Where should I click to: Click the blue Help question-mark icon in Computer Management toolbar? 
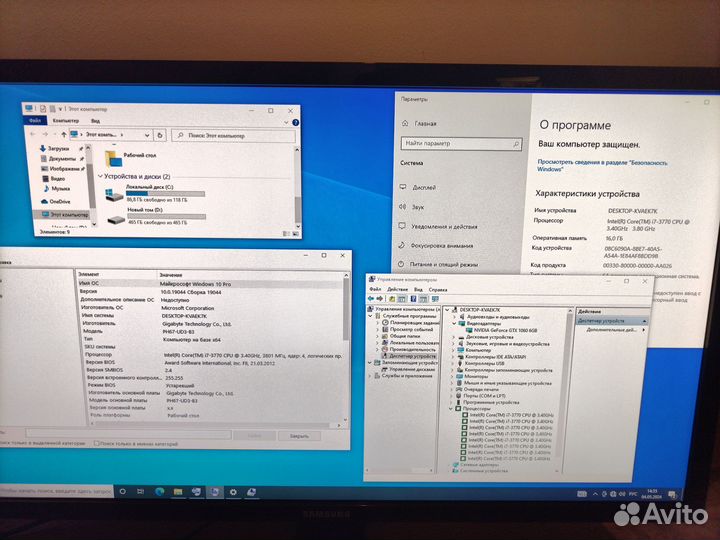413,299
